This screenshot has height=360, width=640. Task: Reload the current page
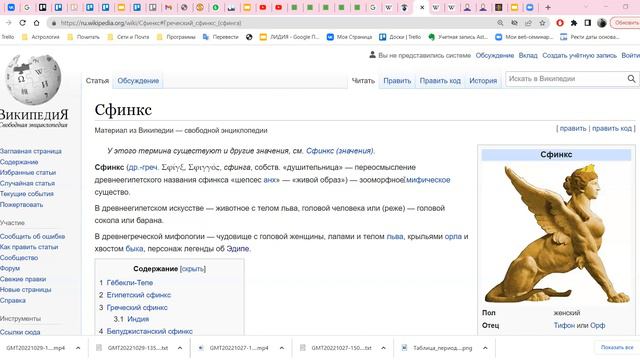22,23
